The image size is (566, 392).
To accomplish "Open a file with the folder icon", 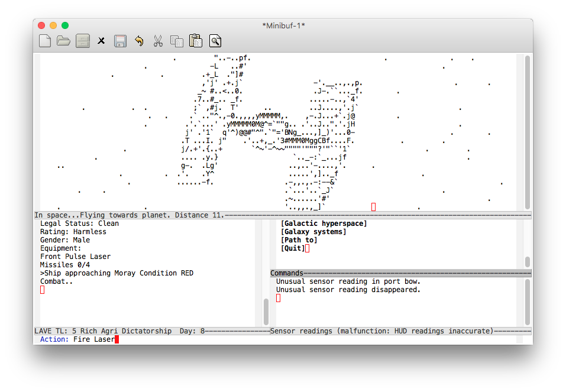I will (x=63, y=41).
